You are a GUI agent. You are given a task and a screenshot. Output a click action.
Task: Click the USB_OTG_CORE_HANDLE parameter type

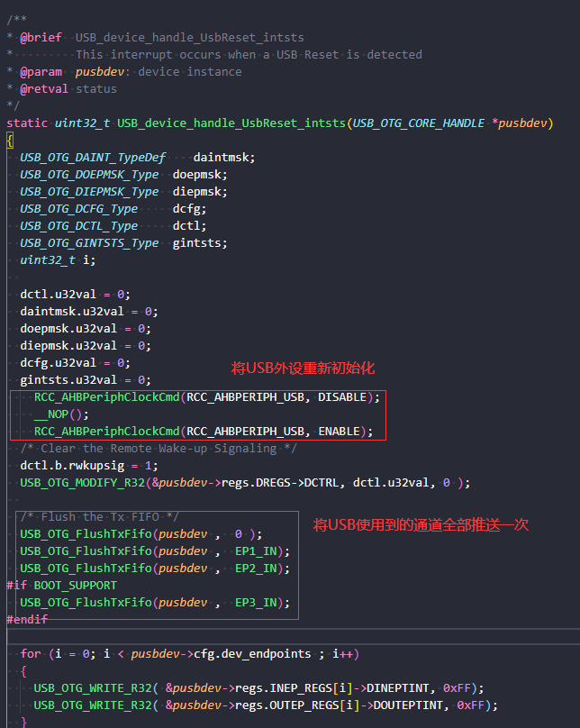point(418,123)
